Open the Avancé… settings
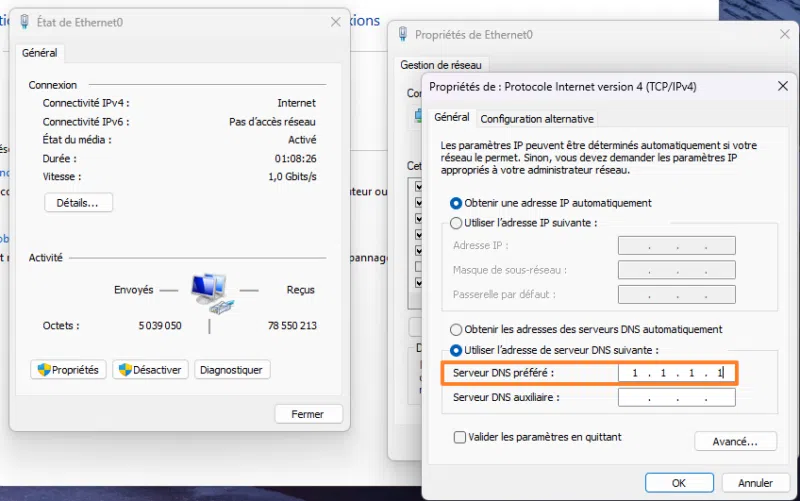 tap(735, 441)
